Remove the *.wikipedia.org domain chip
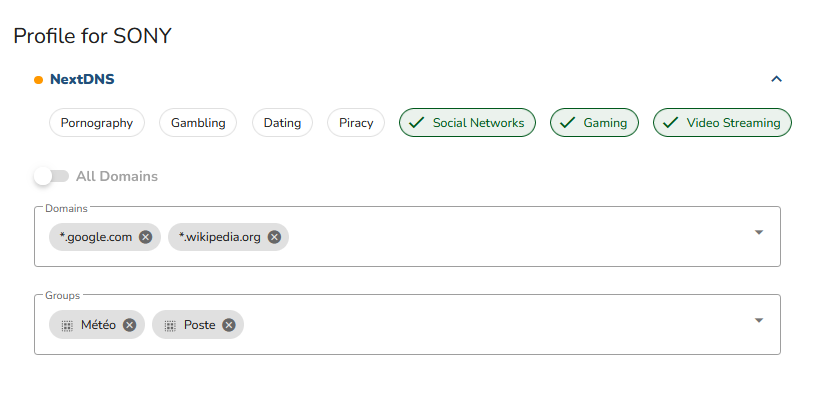The image size is (818, 410). (274, 237)
